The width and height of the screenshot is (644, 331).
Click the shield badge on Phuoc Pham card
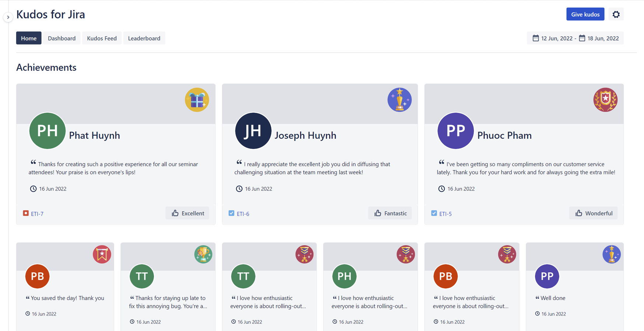(605, 100)
